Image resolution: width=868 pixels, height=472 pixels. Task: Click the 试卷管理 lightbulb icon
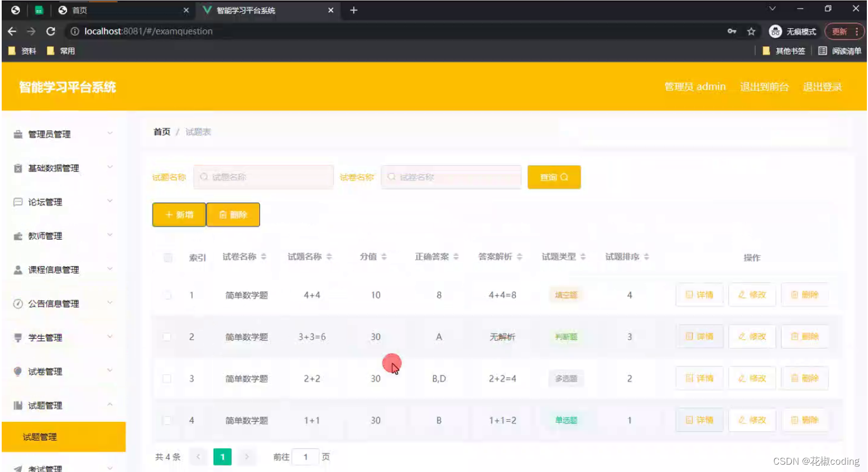17,371
